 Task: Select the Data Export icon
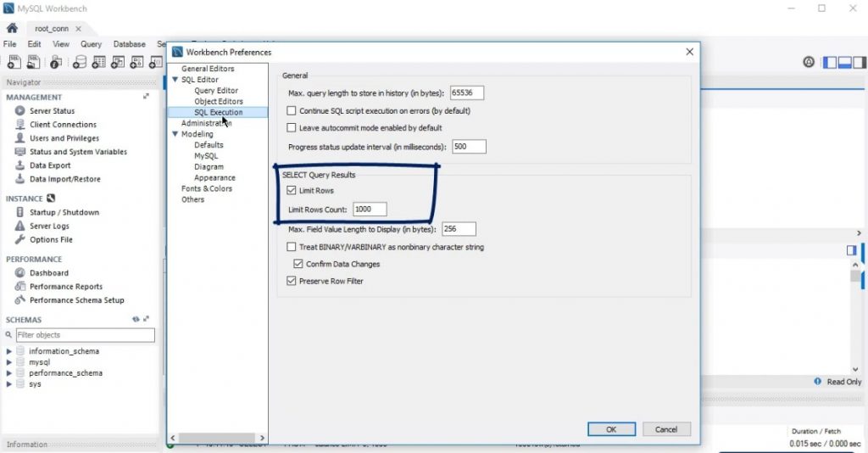(x=20, y=165)
